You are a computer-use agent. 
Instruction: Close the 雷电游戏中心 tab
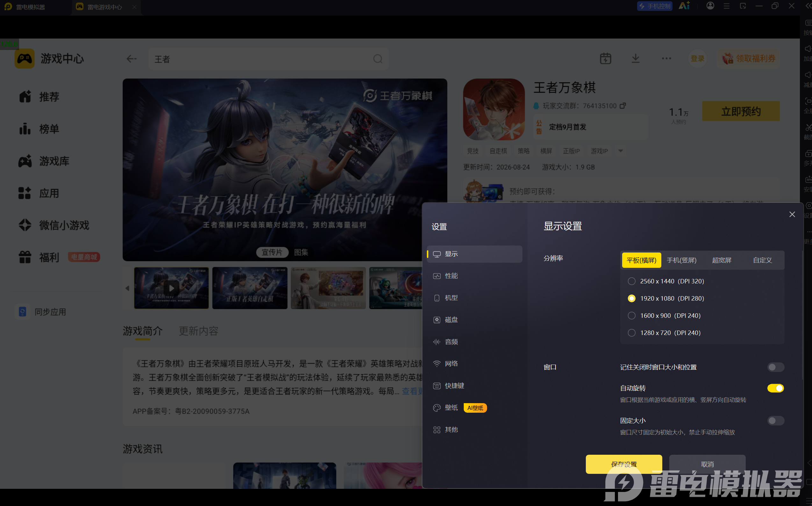[x=134, y=7]
